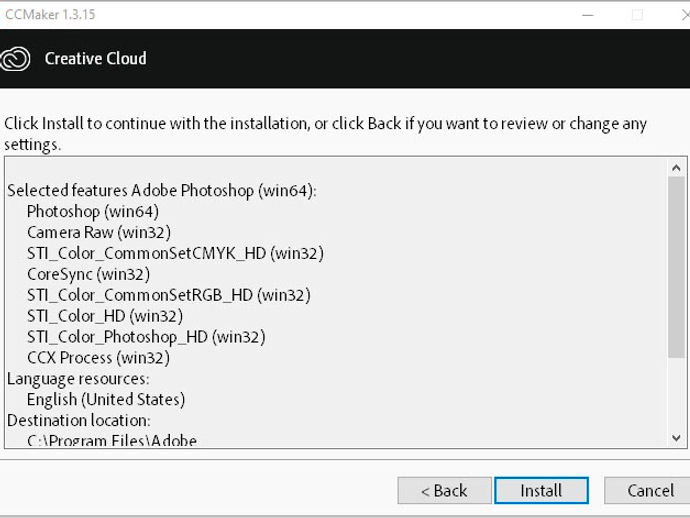Click the Creative Cloud header title

pos(95,59)
